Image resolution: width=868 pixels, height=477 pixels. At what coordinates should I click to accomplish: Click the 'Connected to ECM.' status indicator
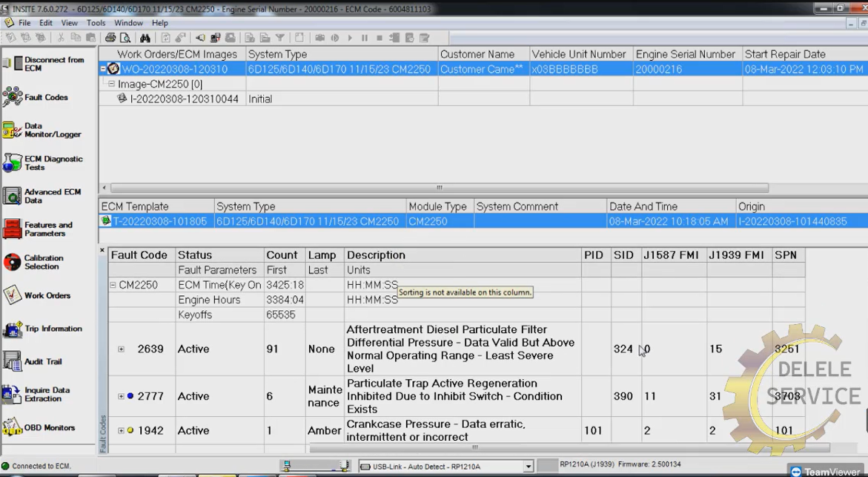(36, 467)
